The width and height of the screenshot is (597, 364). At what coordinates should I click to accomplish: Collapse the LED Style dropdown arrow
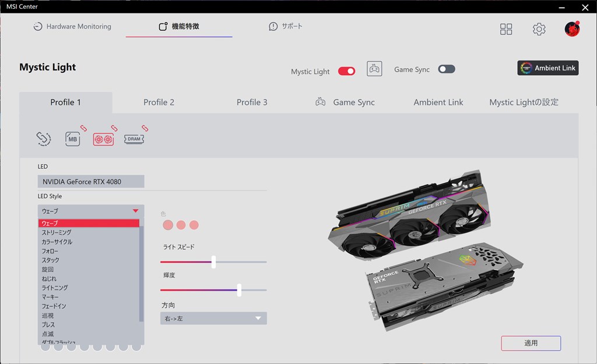coord(135,211)
